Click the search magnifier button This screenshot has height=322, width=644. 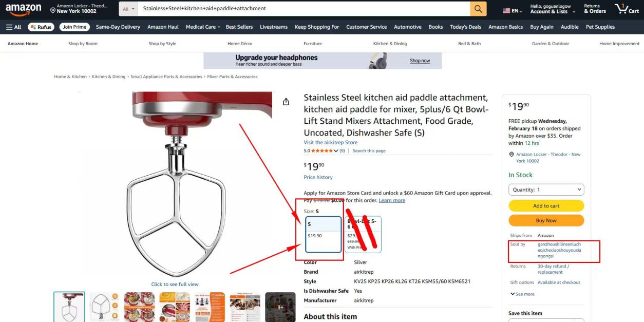pos(478,9)
